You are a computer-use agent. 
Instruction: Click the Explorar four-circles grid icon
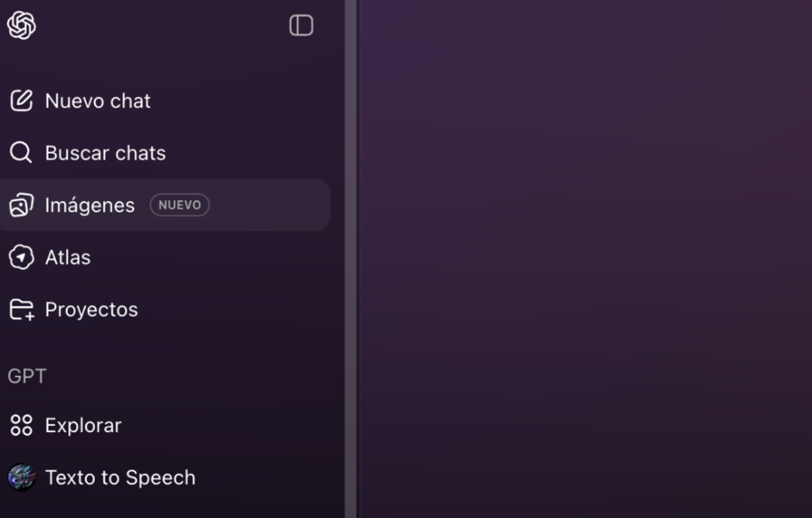(x=21, y=425)
